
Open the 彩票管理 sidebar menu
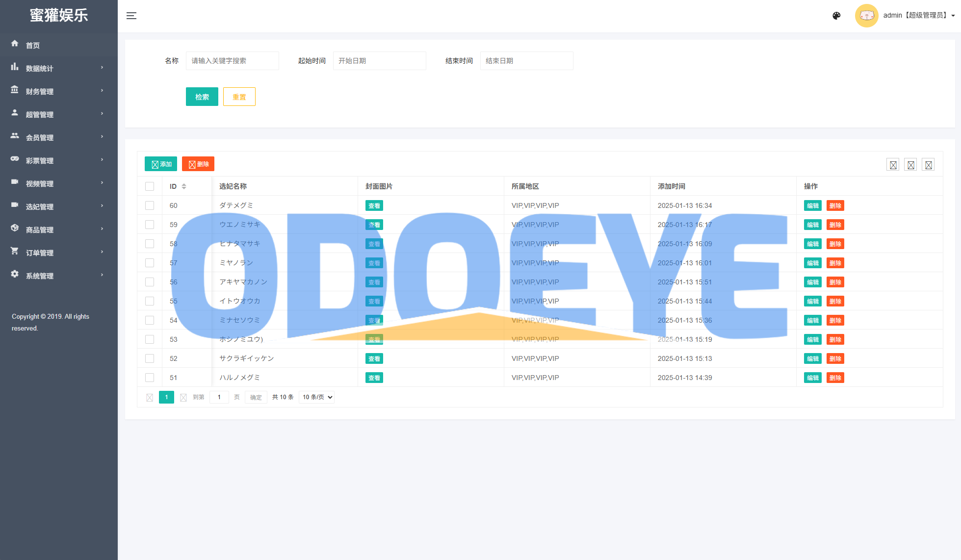click(40, 160)
